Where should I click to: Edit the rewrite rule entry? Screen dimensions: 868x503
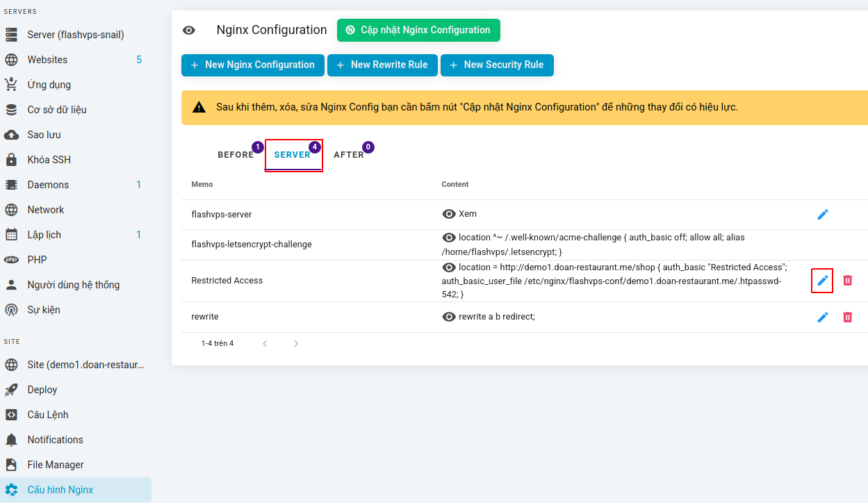click(822, 317)
